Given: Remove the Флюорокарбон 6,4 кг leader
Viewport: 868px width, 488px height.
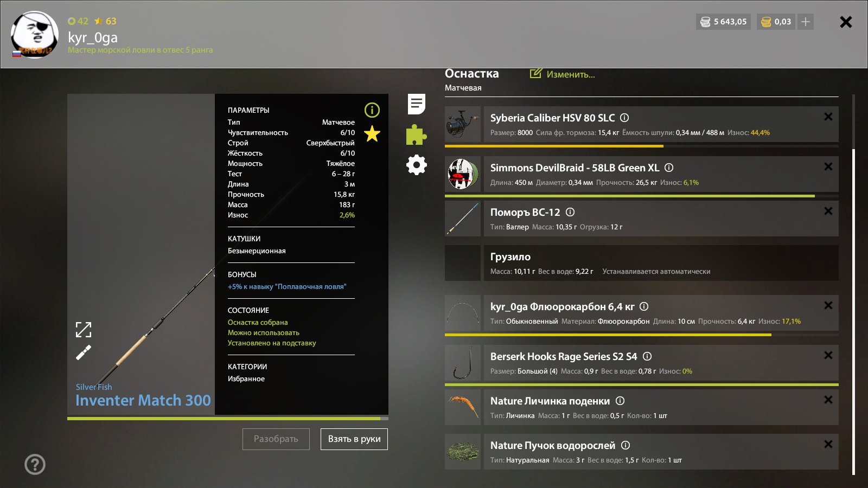Looking at the screenshot, I should pyautogui.click(x=828, y=305).
